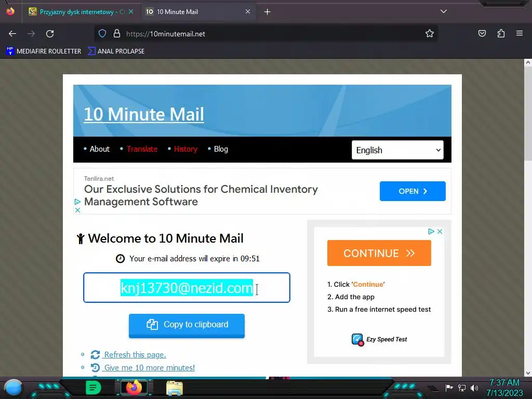This screenshot has height=399, width=532.
Task: Click the padlock site security icon
Action: (x=117, y=33)
